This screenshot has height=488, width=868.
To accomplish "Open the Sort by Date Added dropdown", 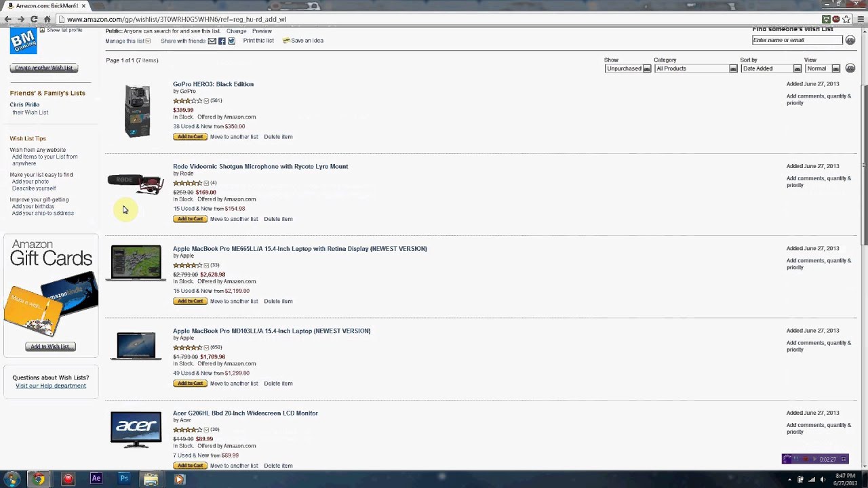I will (x=771, y=68).
